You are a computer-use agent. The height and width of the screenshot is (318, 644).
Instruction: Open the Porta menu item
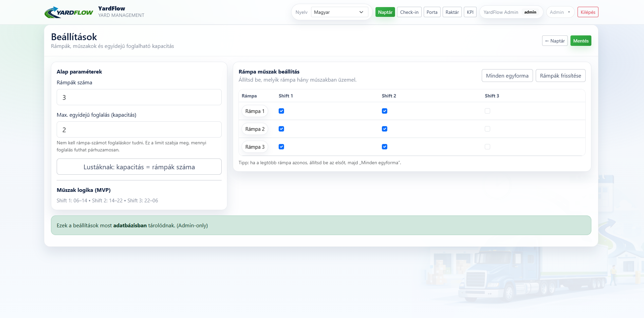pos(432,12)
